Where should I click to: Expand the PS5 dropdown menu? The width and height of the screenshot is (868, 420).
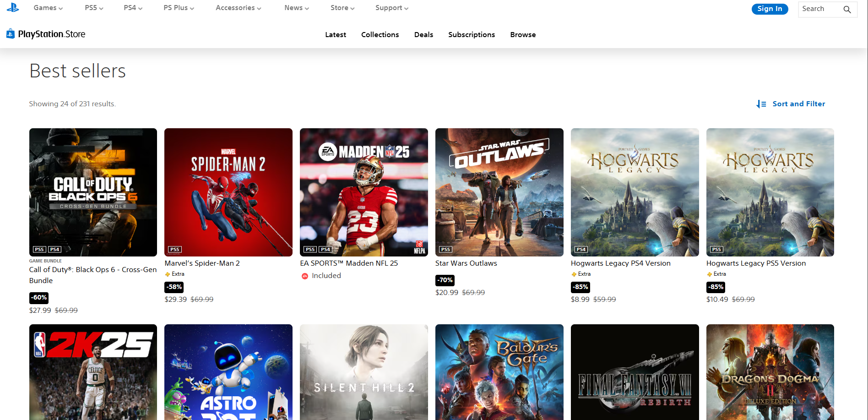pos(94,8)
